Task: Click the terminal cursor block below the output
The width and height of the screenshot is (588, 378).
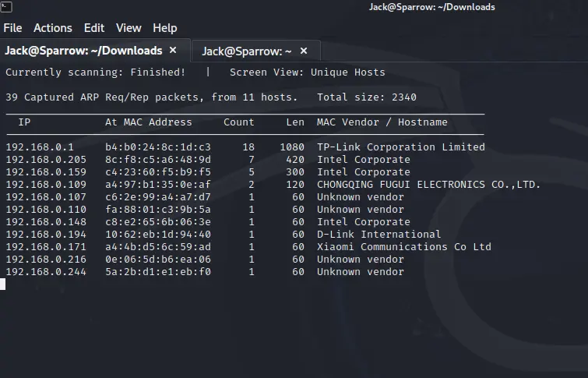Action: [x=2, y=284]
